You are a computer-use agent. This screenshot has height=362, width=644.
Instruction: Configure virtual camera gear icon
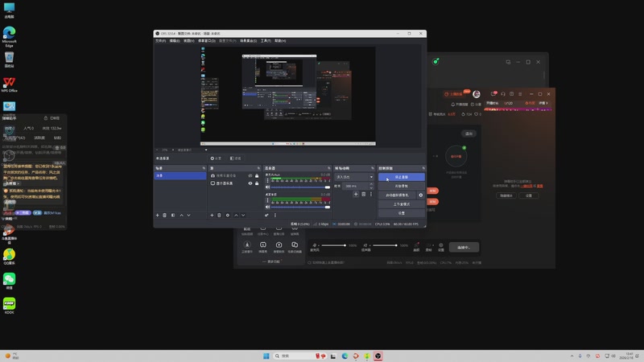click(420, 195)
